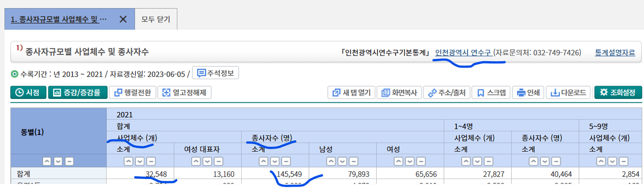The height and width of the screenshot is (188, 644).
Task: Print the table using 인쇄
Action: coord(528,92)
